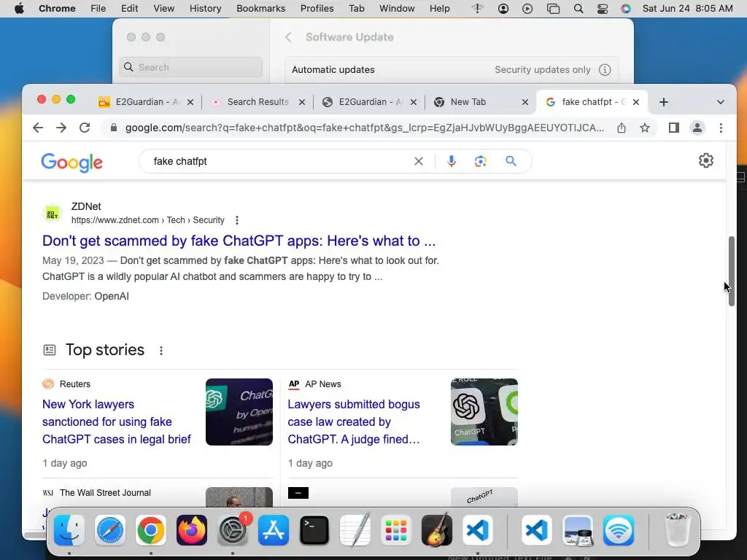Open the Apple menu
The image size is (747, 560).
19,9
